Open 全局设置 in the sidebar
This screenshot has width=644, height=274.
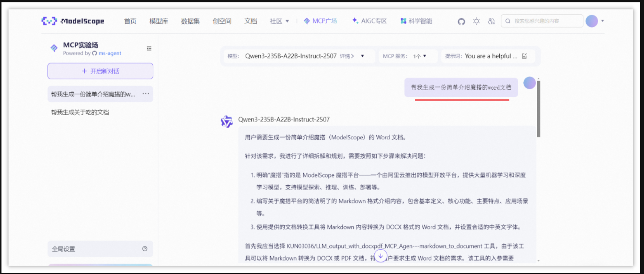[100, 249]
